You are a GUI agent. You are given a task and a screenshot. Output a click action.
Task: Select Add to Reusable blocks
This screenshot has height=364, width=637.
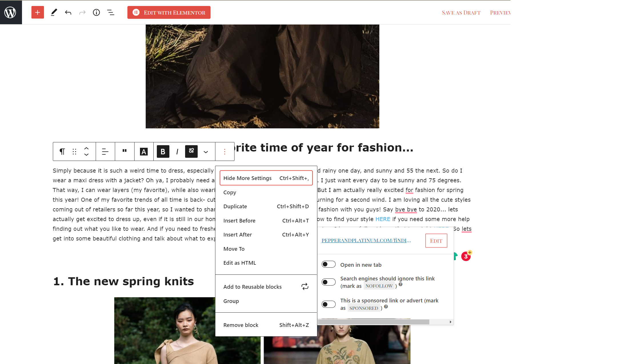tap(266, 287)
